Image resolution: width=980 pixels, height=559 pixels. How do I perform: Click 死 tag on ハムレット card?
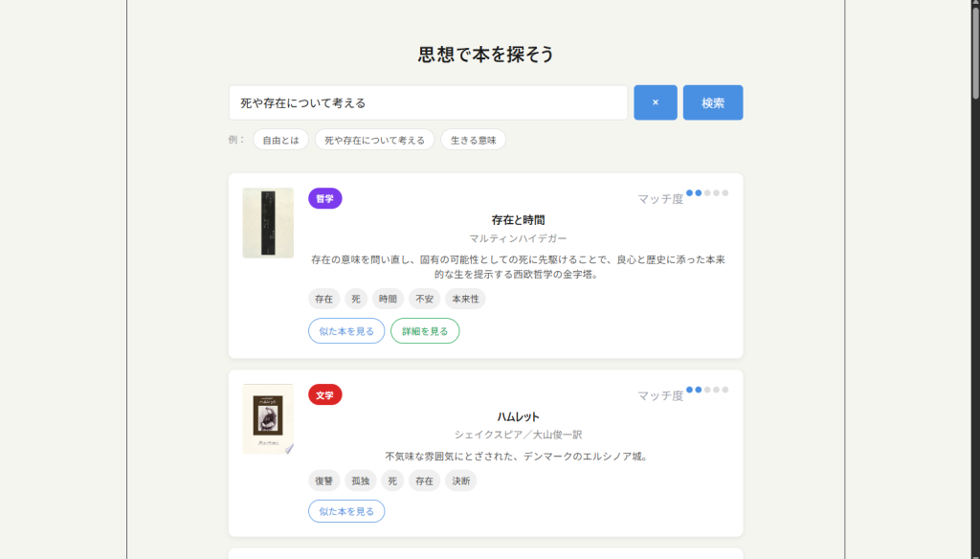click(x=392, y=481)
